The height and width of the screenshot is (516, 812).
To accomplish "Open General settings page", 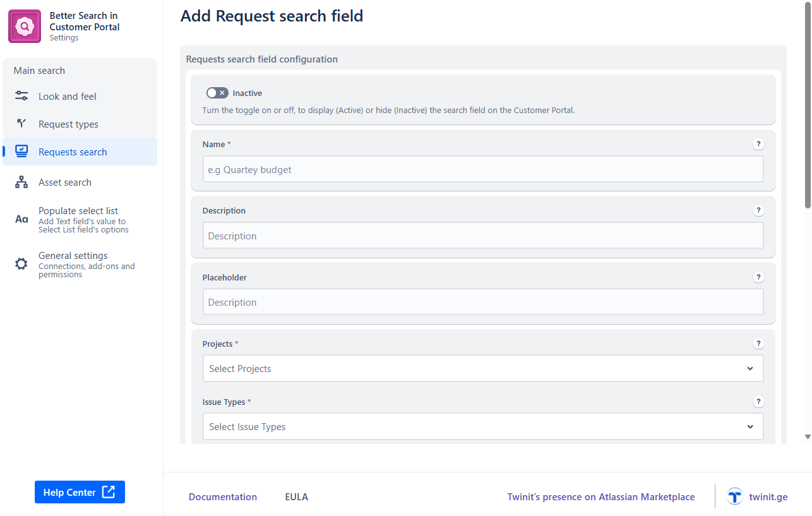I will 80,264.
